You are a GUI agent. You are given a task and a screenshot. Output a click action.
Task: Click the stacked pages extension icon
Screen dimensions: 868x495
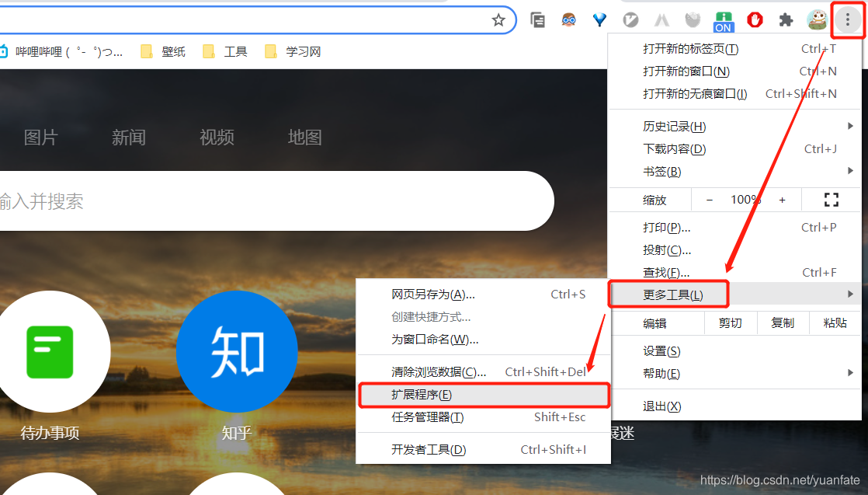(x=537, y=20)
